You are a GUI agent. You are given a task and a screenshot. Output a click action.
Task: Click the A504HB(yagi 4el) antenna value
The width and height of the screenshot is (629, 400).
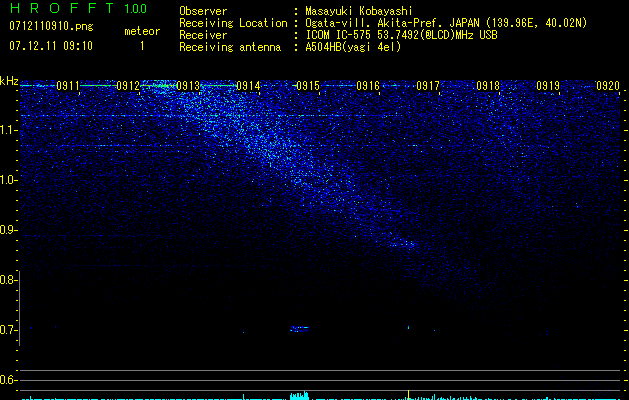pos(353,47)
